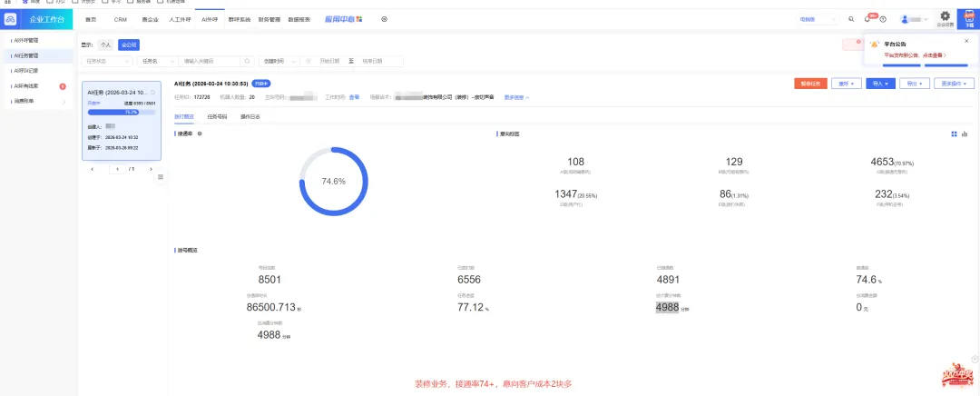Open the 电销版 version dropdown
The height and width of the screenshot is (396, 980).
coord(818,19)
